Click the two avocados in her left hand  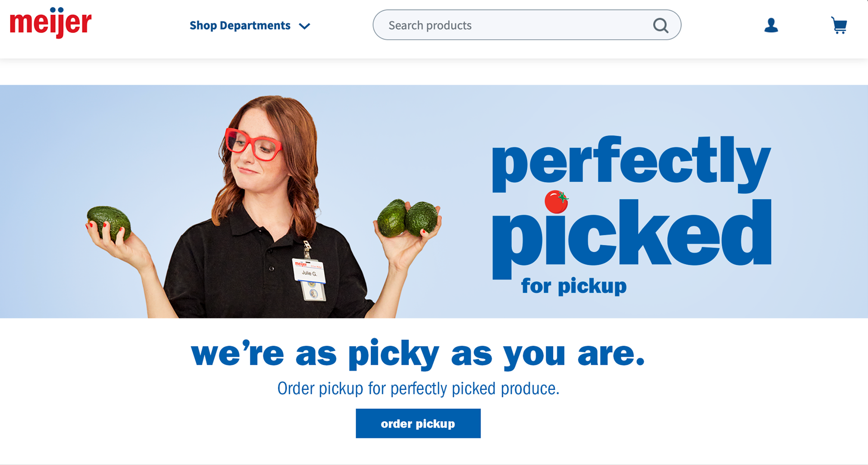pos(408,218)
